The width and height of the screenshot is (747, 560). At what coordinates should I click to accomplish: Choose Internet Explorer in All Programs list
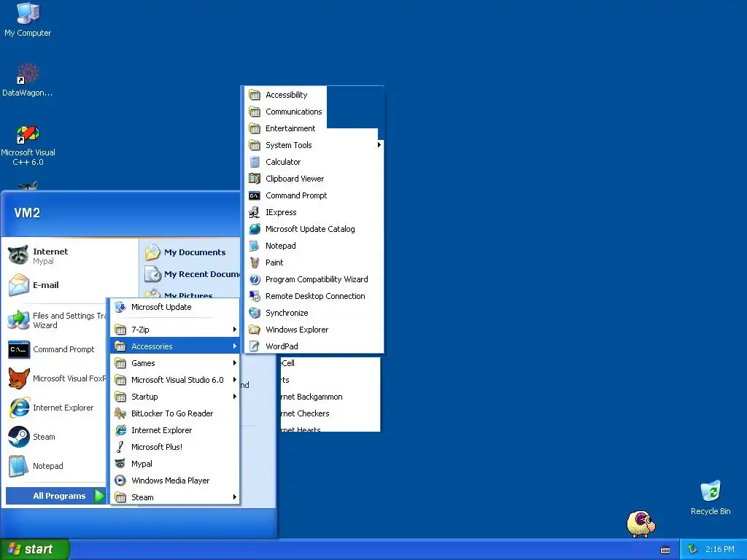coord(174,430)
